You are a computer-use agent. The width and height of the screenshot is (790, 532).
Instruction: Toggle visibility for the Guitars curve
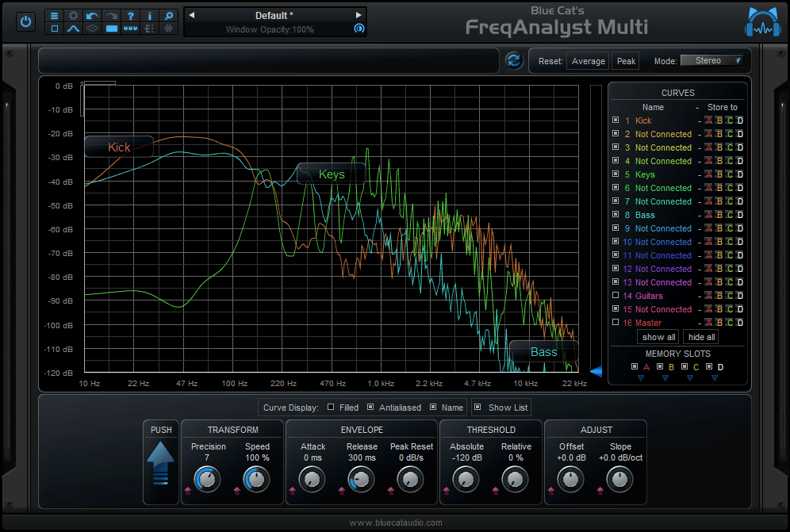pyautogui.click(x=616, y=295)
